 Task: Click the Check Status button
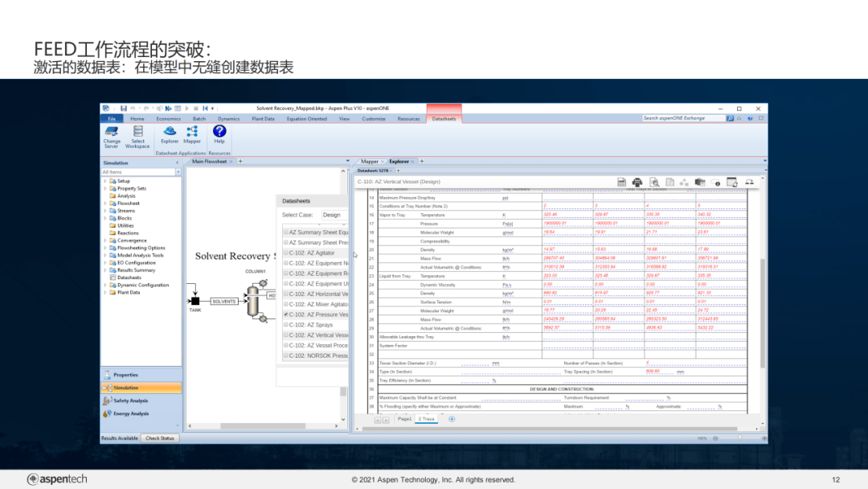(158, 438)
